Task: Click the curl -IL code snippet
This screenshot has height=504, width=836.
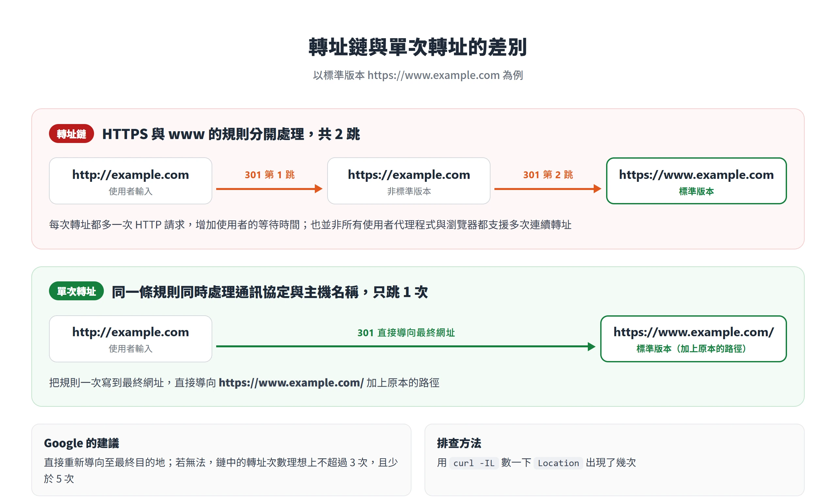Action: [x=474, y=463]
